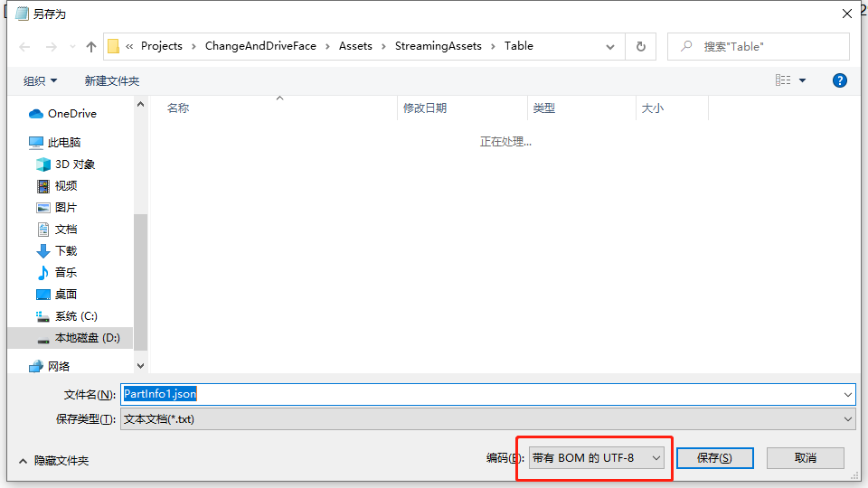Click the search "Table" box
The image size is (868, 488).
759,46
